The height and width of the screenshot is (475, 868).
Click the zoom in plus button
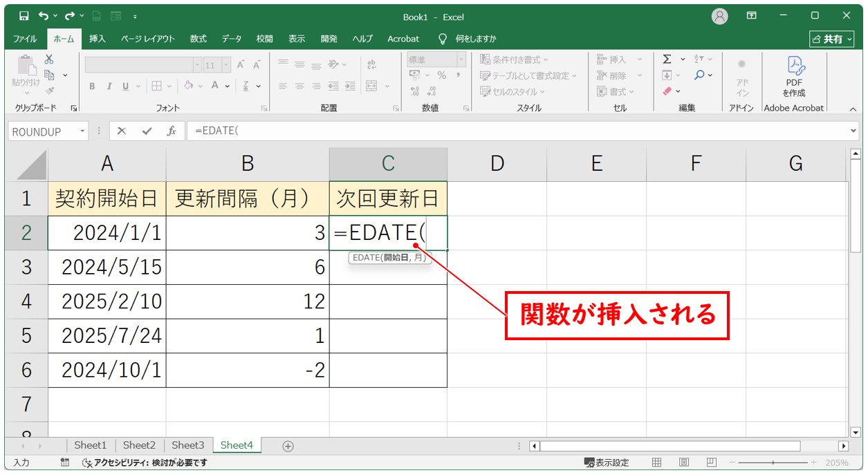tap(813, 463)
